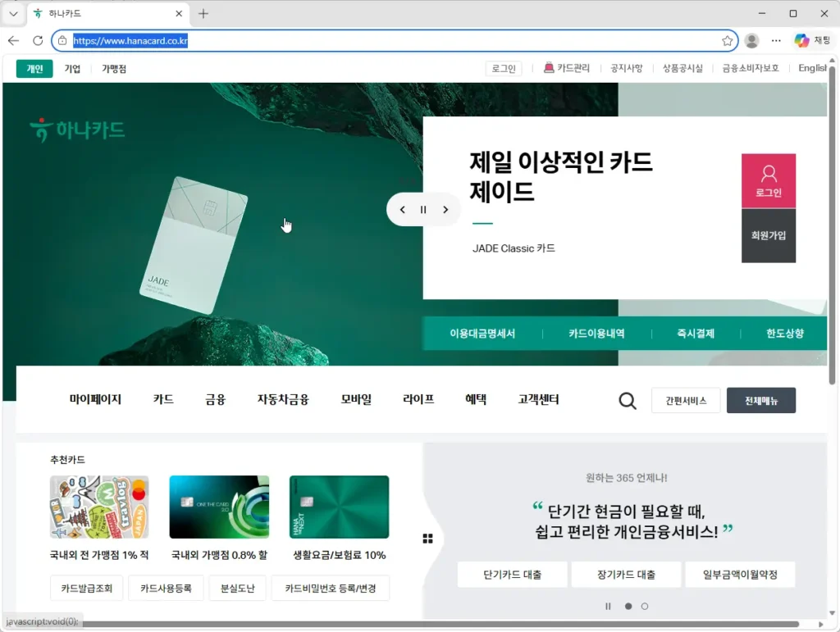840x632 pixels.
Task: Open 이용대금명세서 quick link
Action: tap(482, 334)
